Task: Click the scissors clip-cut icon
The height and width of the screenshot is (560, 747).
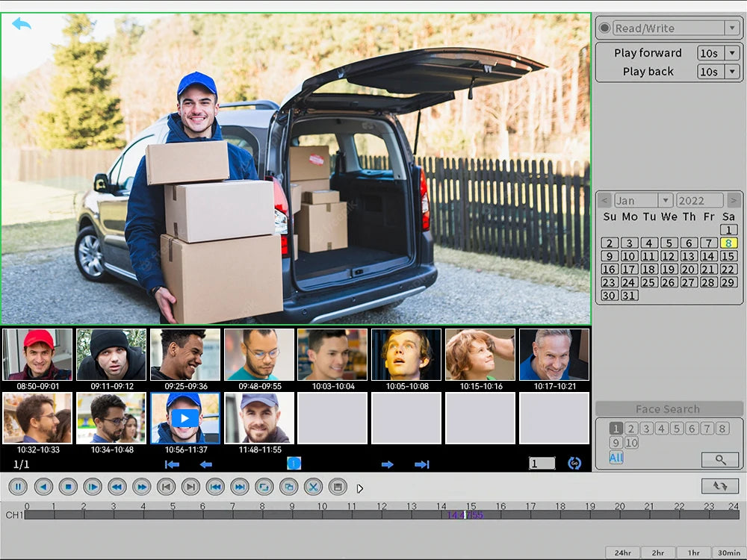Action: tap(313, 488)
